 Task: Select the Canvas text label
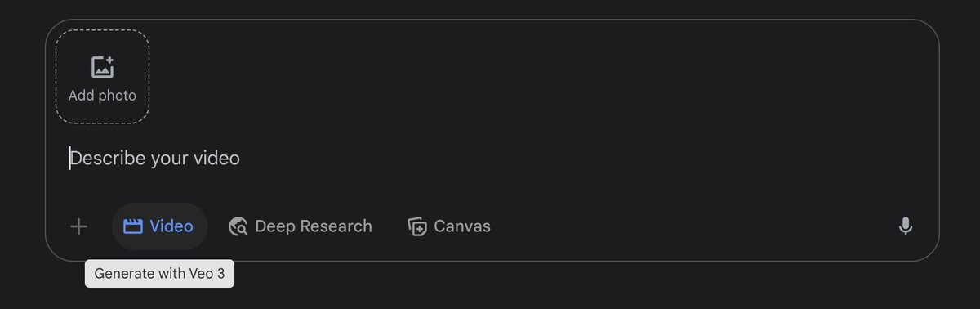point(462,226)
